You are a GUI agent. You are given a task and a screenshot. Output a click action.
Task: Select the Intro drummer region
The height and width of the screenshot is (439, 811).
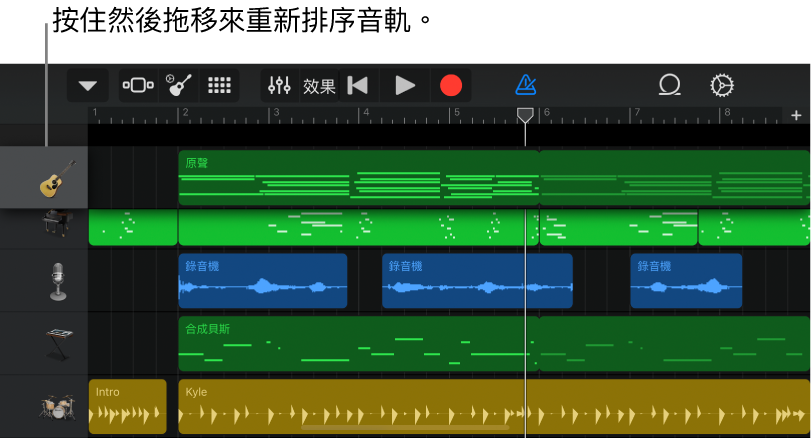coord(128,406)
